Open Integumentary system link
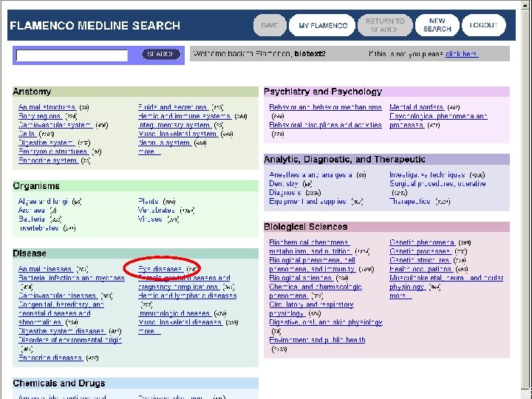532x399 pixels. click(x=174, y=125)
